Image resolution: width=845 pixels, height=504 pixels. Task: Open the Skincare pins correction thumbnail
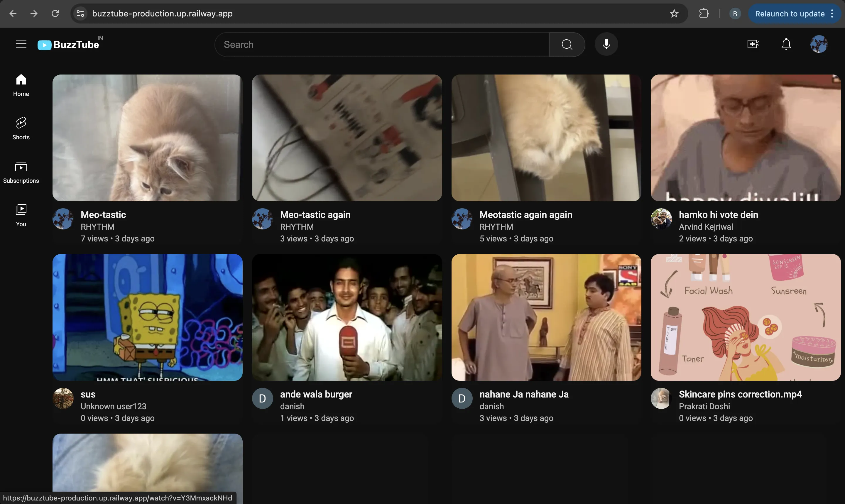(746, 317)
